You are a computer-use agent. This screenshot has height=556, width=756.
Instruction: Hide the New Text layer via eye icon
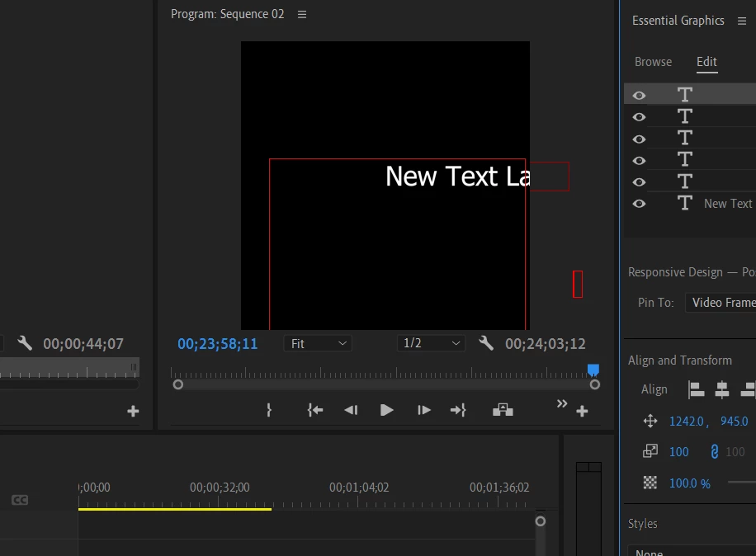[639, 203]
